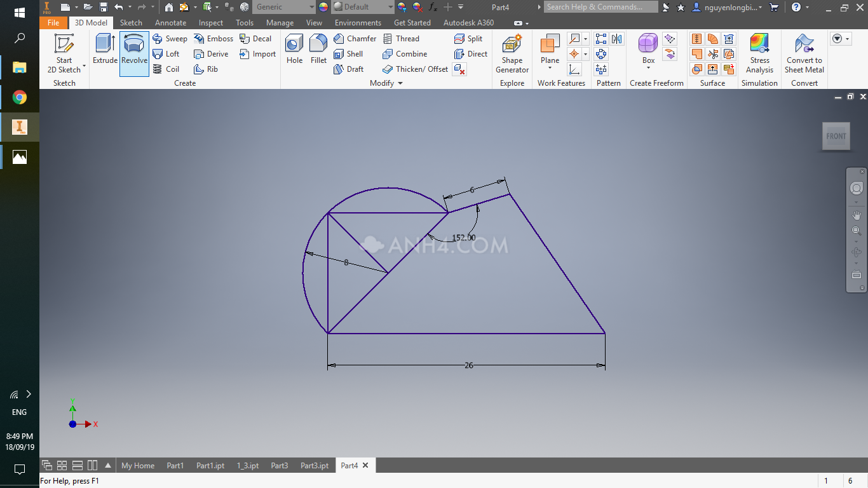Image resolution: width=868 pixels, height=488 pixels.
Task: Choose the Rib tool
Action: [x=206, y=69]
